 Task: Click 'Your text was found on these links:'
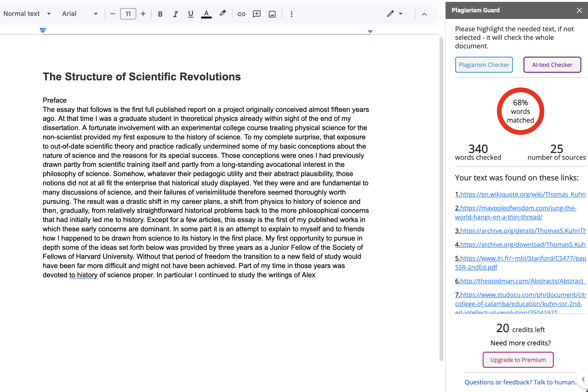[x=517, y=178]
